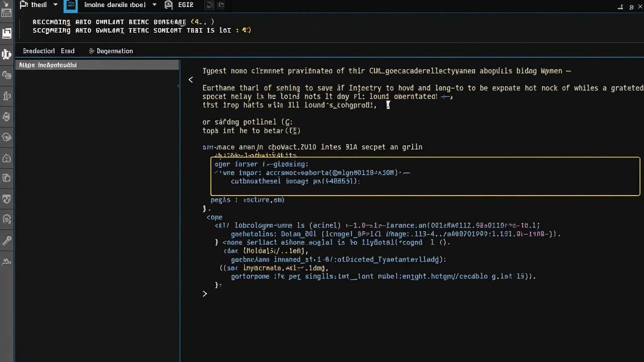Click the blue square icon in top bar

click(x=71, y=6)
